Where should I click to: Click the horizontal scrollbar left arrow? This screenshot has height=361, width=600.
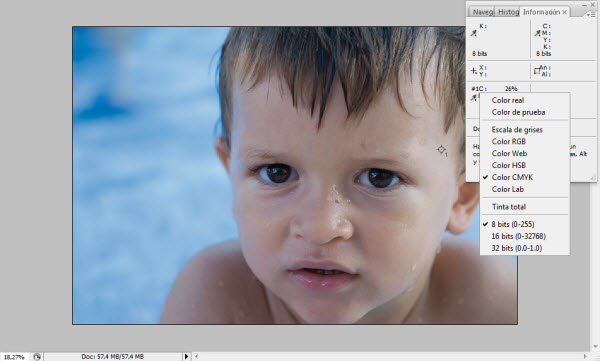point(196,357)
